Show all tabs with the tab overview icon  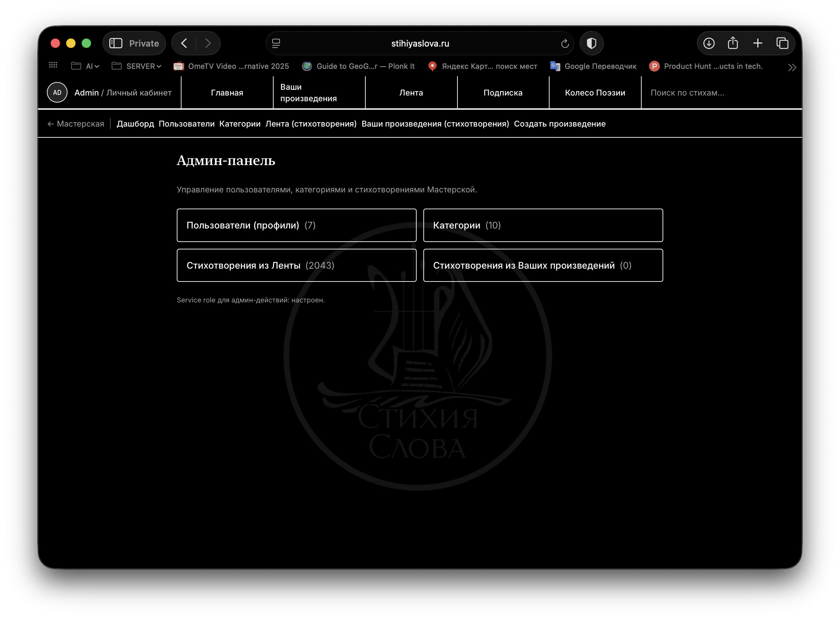[782, 43]
